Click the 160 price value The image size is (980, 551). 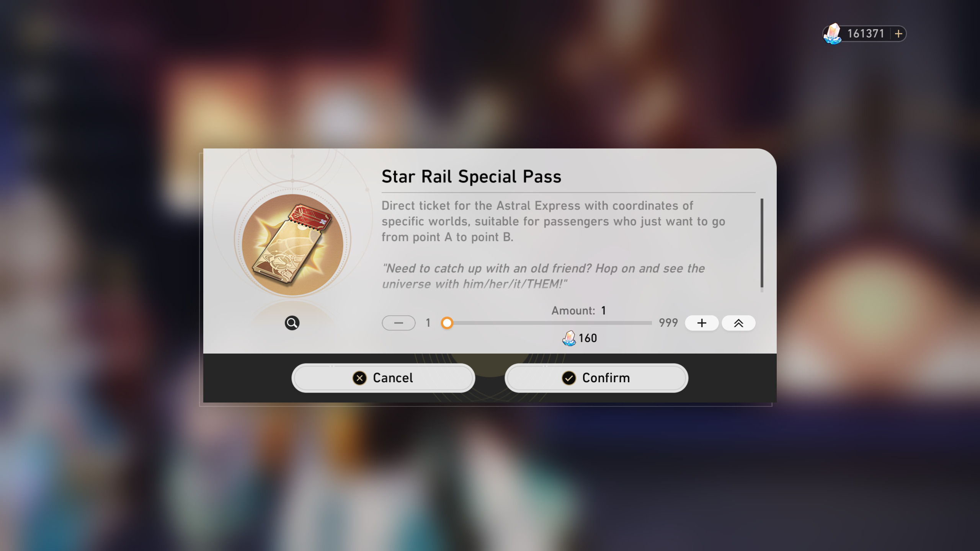pyautogui.click(x=588, y=338)
